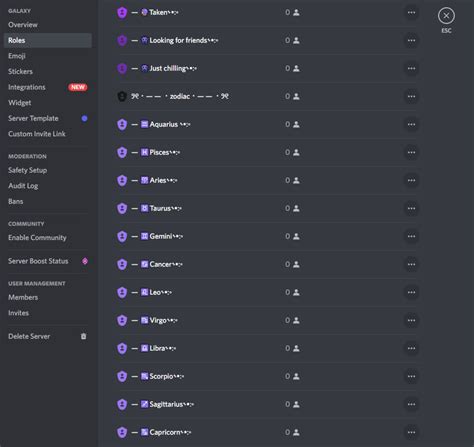This screenshot has width=474, height=447.
Task: Click the shield icon of the Pisces role
Action: pos(122,152)
